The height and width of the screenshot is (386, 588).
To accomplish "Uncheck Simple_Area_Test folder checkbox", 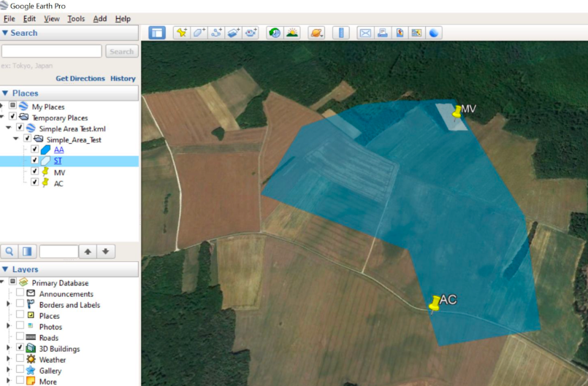I will pyautogui.click(x=27, y=139).
